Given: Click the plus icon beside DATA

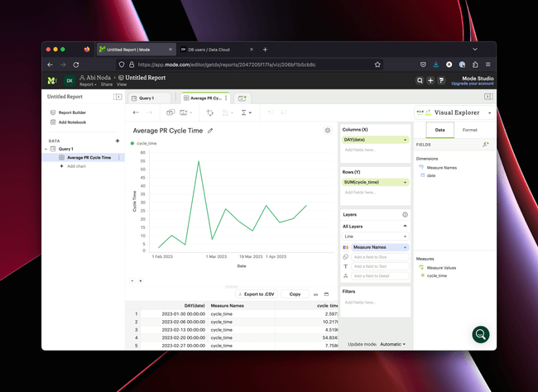Looking at the screenshot, I should pos(119,141).
